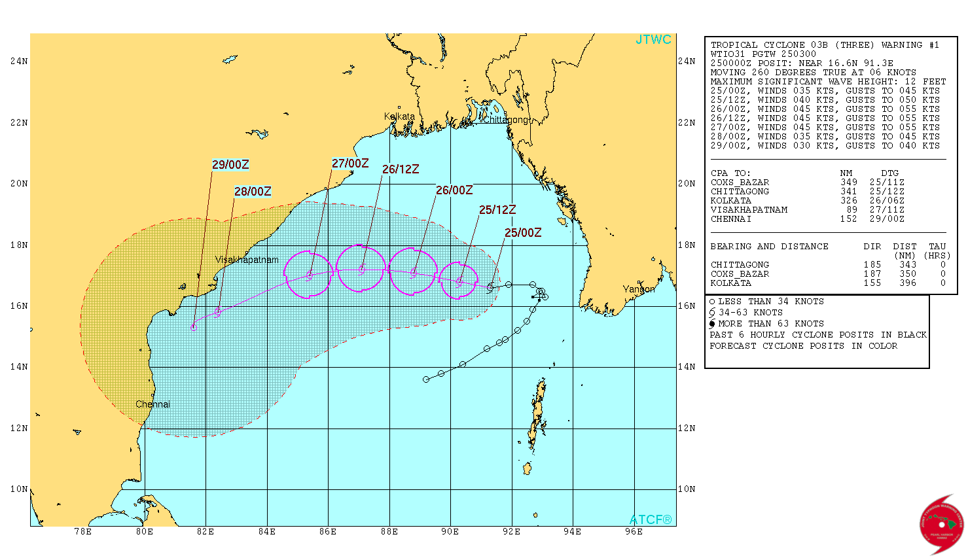Click the 'WTIO31 PGTW 250300' line
This screenshot has width=968, height=560.
click(x=763, y=54)
